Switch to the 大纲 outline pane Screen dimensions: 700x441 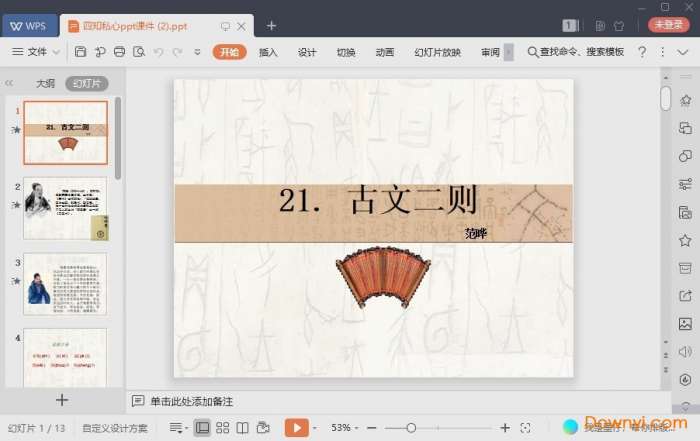(x=45, y=84)
